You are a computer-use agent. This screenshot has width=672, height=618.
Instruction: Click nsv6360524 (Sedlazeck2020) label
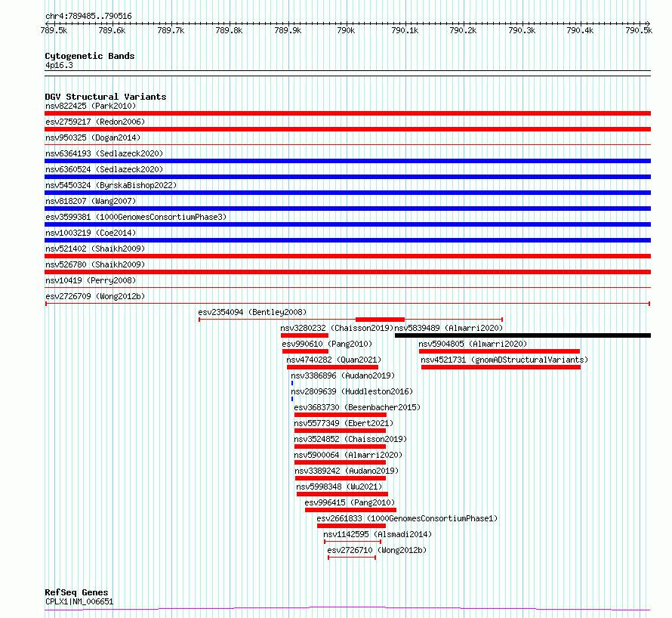pyautogui.click(x=104, y=169)
